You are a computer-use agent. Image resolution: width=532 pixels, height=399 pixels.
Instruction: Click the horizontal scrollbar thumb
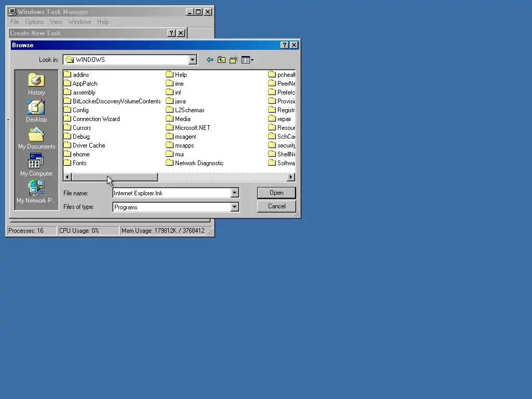[x=115, y=177]
